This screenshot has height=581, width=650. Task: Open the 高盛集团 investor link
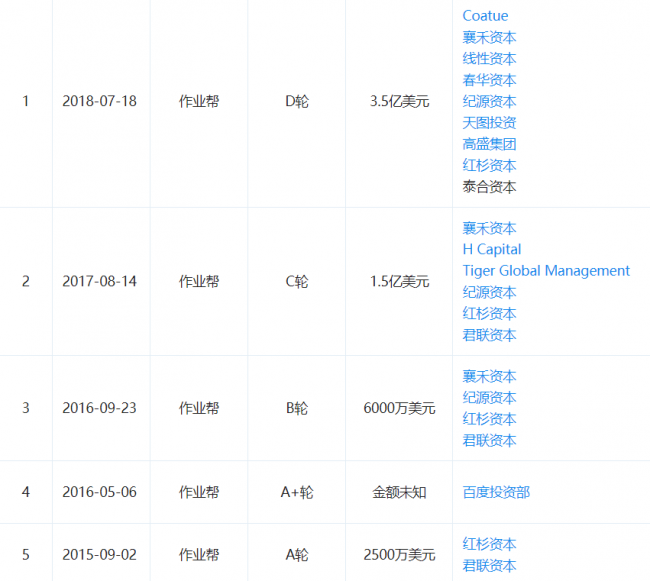[x=489, y=144]
